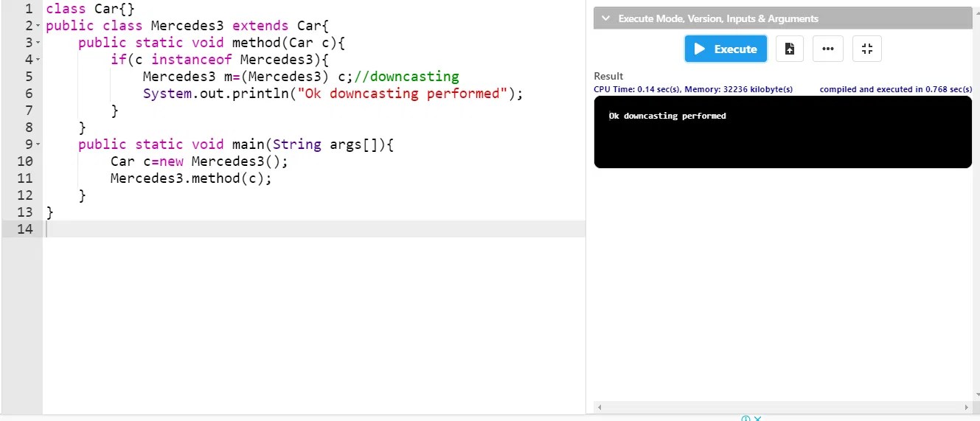
Task: Click the CPU Time and Memory stats text
Action: (693, 89)
